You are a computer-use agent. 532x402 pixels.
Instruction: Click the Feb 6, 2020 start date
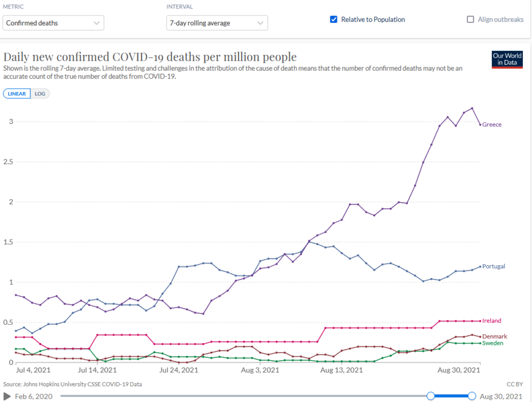coord(33,396)
